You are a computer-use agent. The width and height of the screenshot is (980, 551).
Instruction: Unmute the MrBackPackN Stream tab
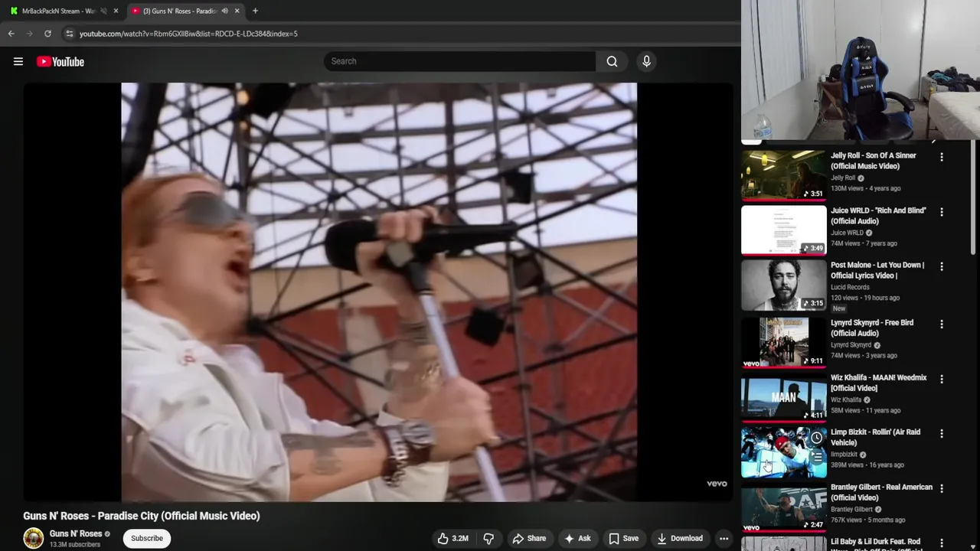click(x=103, y=11)
